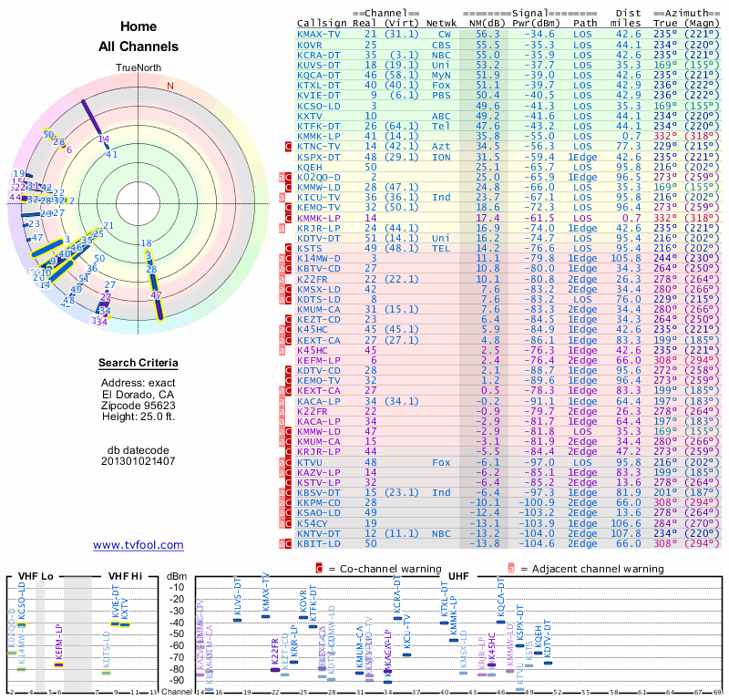Click the Search Criteria heading
Image resolution: width=729 pixels, height=700 pixels.
[x=139, y=363]
